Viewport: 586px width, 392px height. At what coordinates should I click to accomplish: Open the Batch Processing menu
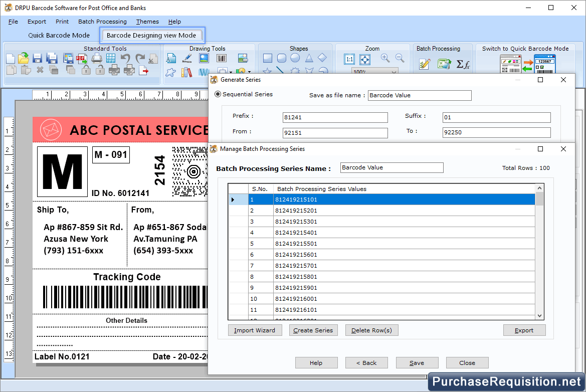point(102,22)
